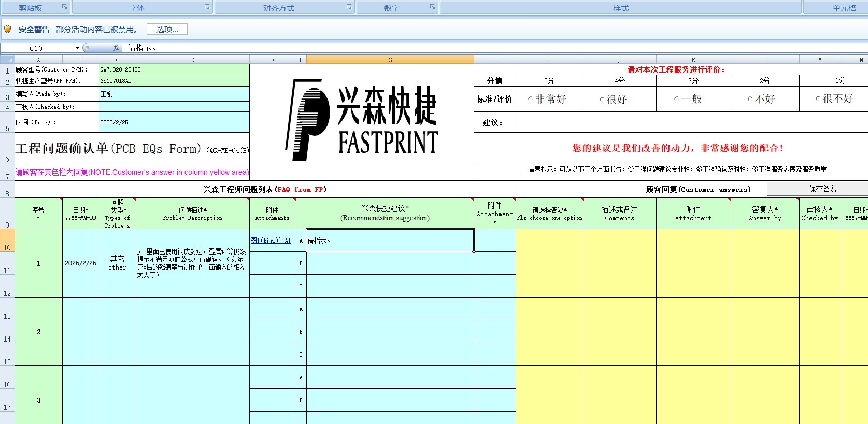This screenshot has height=424, width=868.
Task: Open the 数字 group dialog launcher
Action: (x=432, y=7)
